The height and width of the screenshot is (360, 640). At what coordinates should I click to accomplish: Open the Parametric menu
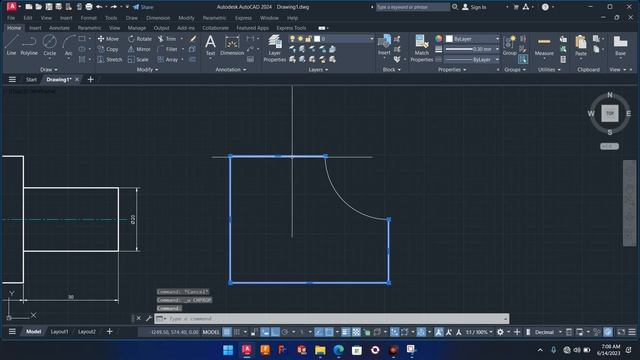point(214,18)
